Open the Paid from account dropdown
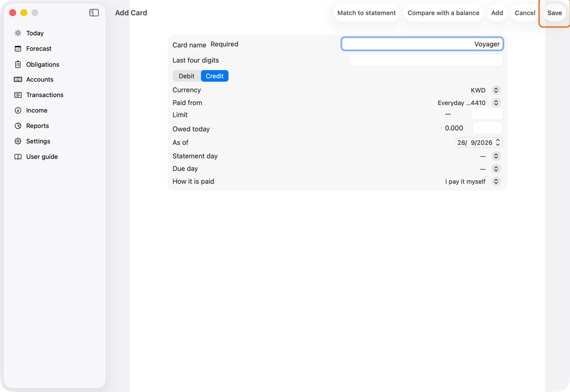The height and width of the screenshot is (392, 570). pyautogui.click(x=496, y=103)
